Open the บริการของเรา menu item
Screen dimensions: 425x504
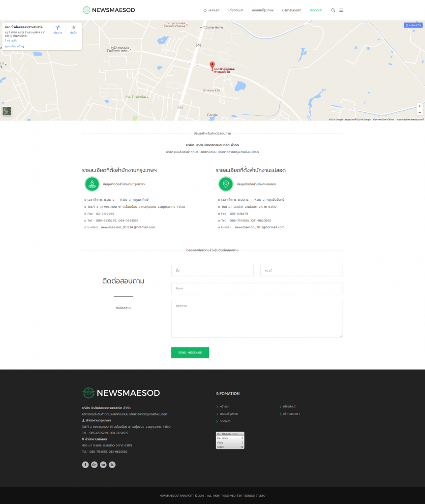click(292, 10)
